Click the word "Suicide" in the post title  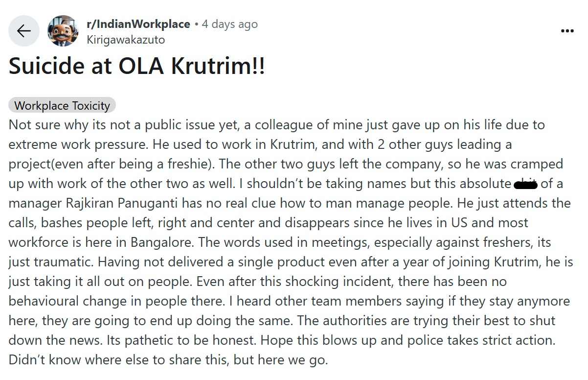49,66
